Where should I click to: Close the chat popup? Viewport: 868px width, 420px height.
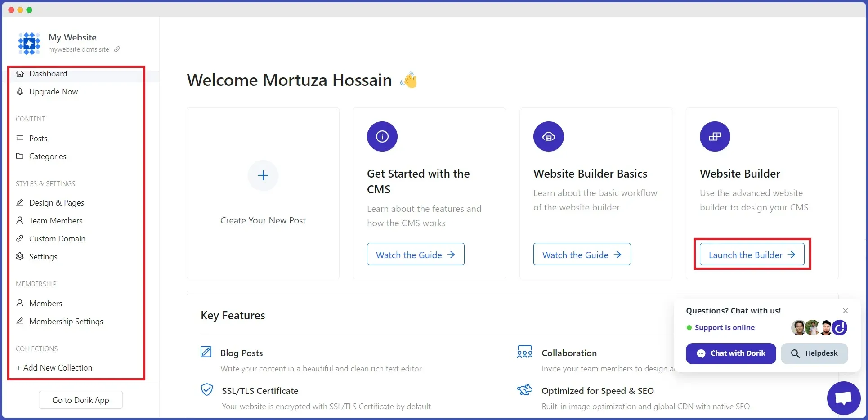tap(846, 311)
